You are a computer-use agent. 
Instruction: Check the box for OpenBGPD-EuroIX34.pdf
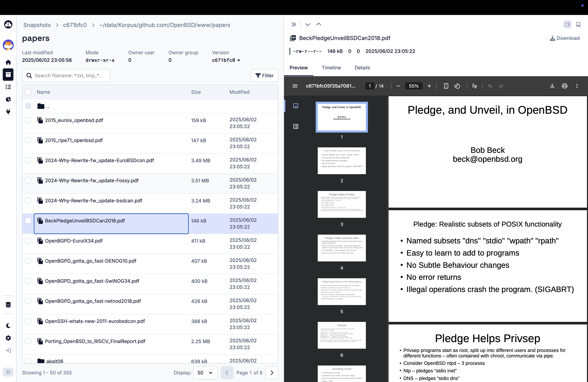click(28, 241)
